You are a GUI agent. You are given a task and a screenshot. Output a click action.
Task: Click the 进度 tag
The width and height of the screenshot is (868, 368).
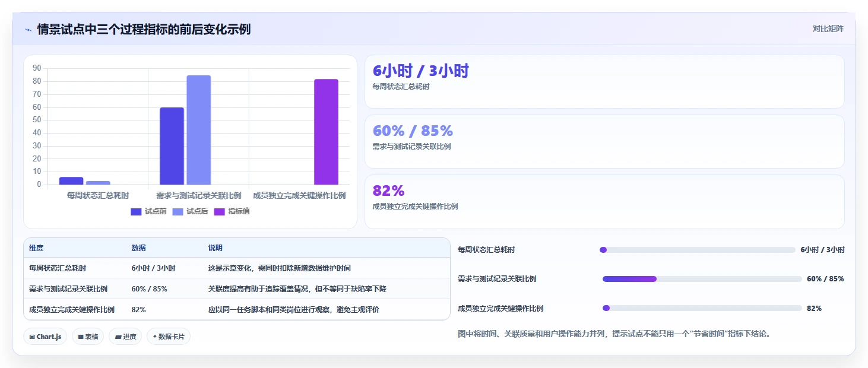click(x=125, y=337)
